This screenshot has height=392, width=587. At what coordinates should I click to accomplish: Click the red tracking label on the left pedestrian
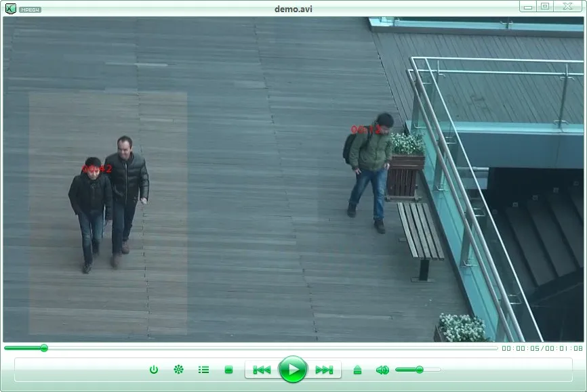[96, 169]
